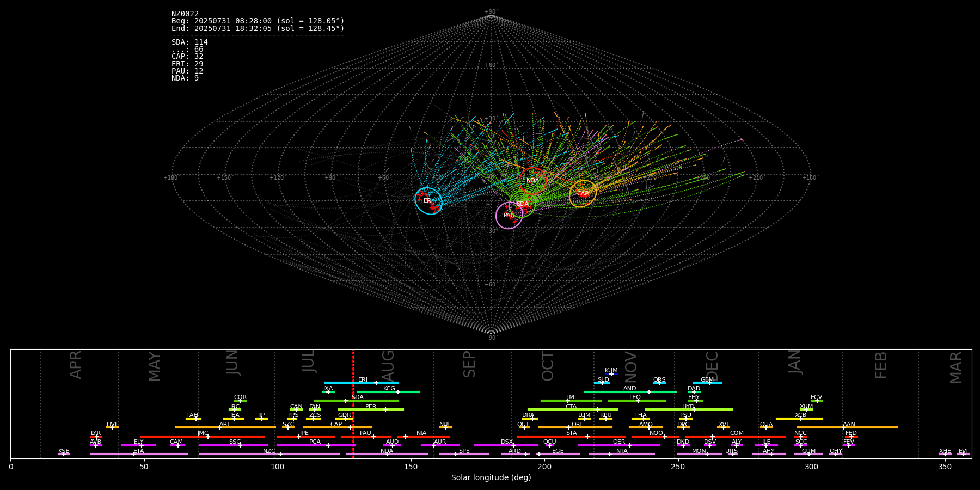Image resolution: width=980 pixels, height=490 pixels.
Task: Click the MAR month label on timeline
Action: (956, 367)
